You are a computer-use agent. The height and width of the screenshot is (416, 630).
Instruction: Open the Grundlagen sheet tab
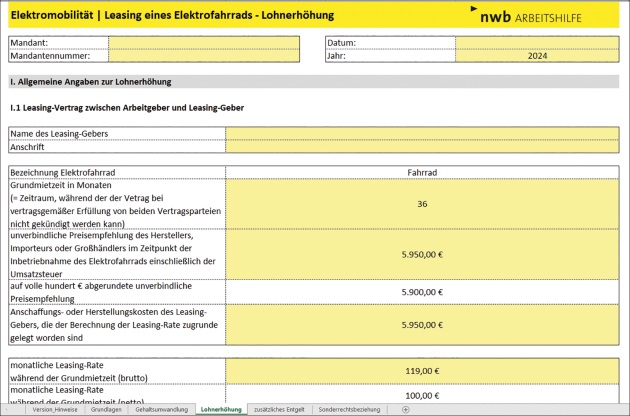pyautogui.click(x=106, y=409)
